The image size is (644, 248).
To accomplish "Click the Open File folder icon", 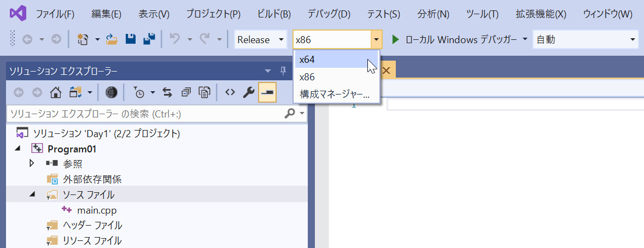I will point(112,39).
